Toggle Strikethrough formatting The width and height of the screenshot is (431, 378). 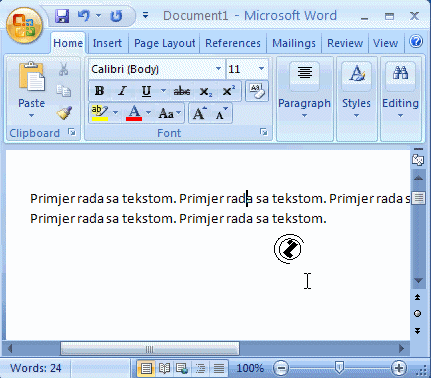click(182, 91)
